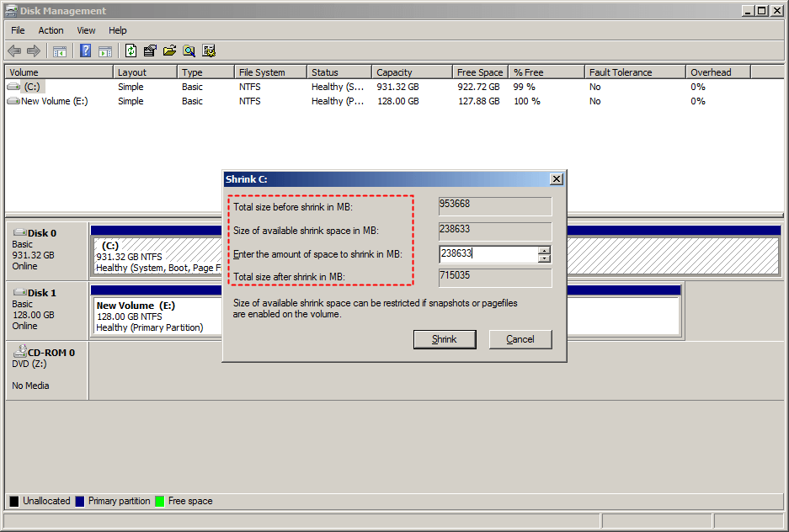
Task: Sort by the Overhead column header
Action: point(718,72)
